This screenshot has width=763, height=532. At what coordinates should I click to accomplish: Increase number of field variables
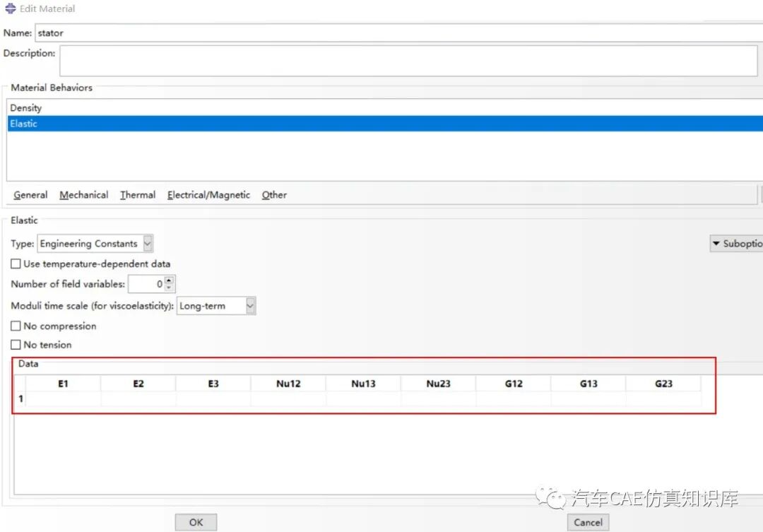coord(169,280)
